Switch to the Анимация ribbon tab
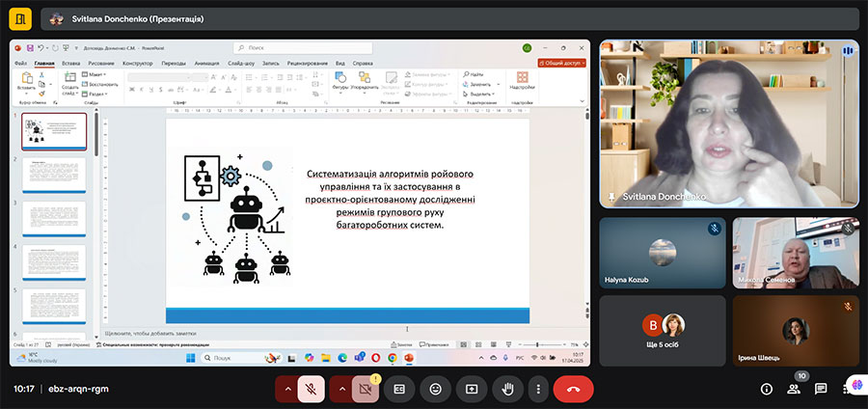 point(206,63)
